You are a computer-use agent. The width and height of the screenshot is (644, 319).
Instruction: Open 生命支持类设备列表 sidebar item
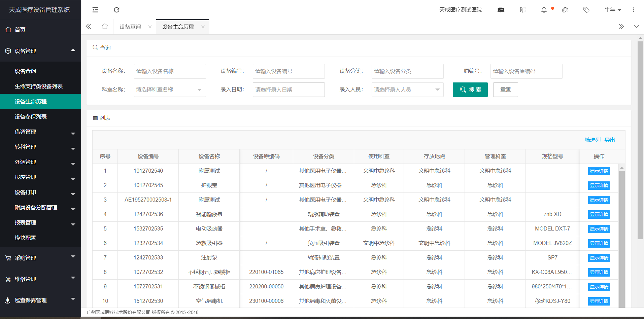(x=40, y=86)
